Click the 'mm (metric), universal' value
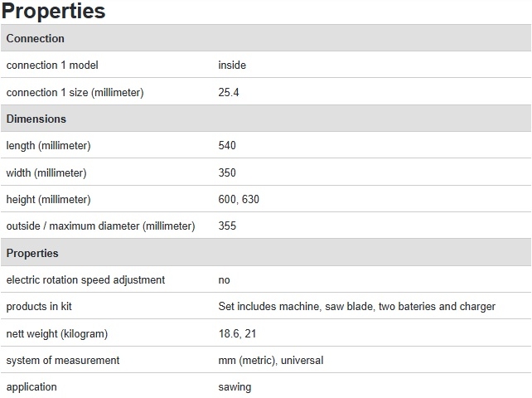The width and height of the screenshot is (532, 398). coord(271,361)
